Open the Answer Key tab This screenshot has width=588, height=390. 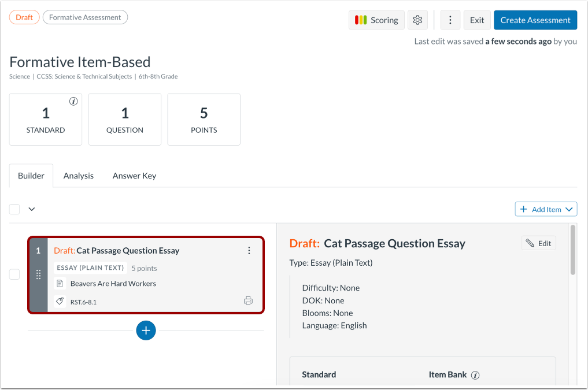coord(134,176)
